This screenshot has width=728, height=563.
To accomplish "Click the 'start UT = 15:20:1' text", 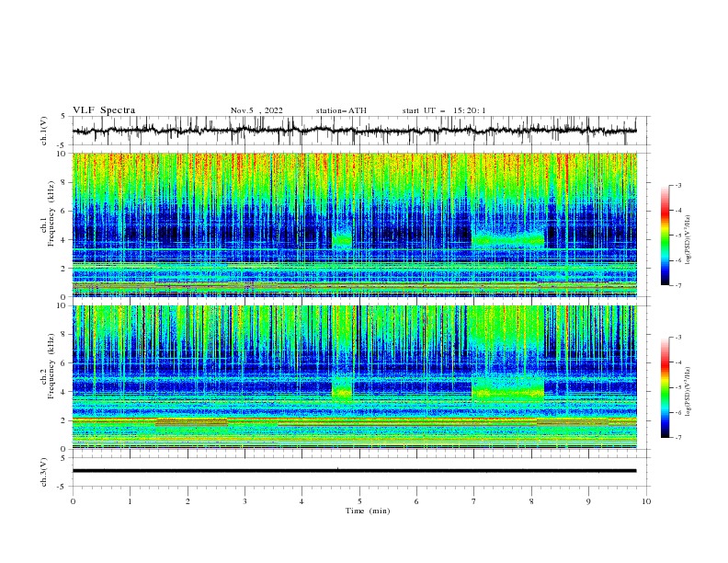I will click(444, 110).
